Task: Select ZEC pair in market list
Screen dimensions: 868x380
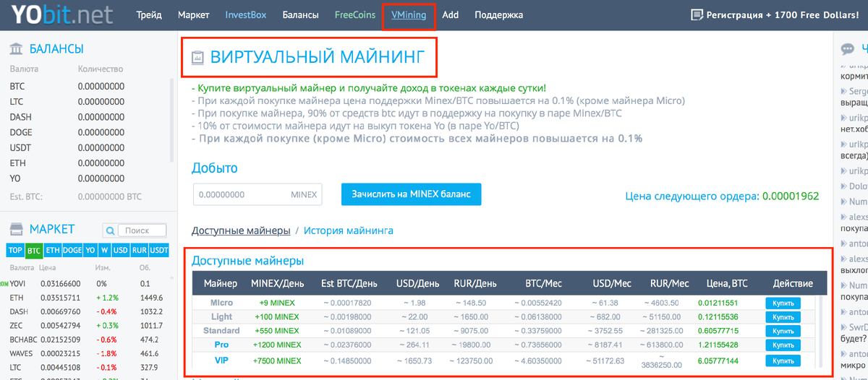Action: (87, 326)
